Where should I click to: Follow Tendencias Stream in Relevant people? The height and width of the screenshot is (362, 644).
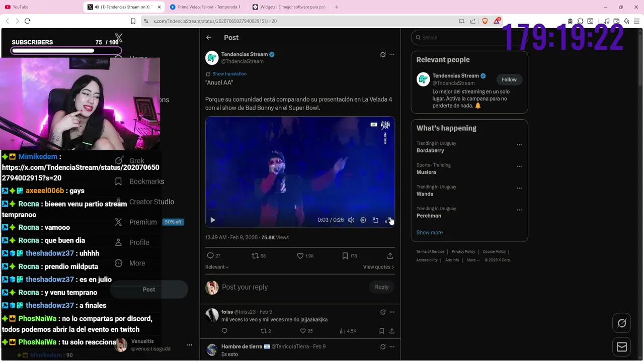(x=509, y=79)
